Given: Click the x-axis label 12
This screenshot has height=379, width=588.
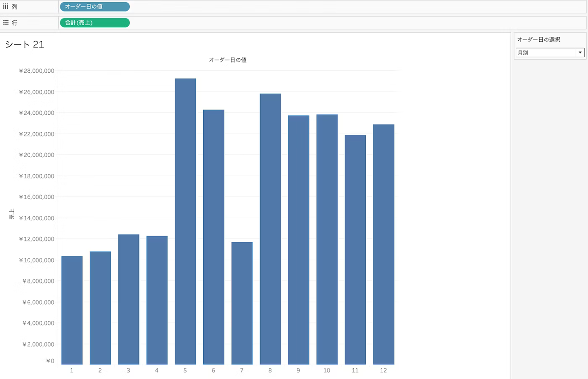Looking at the screenshot, I should tap(383, 370).
